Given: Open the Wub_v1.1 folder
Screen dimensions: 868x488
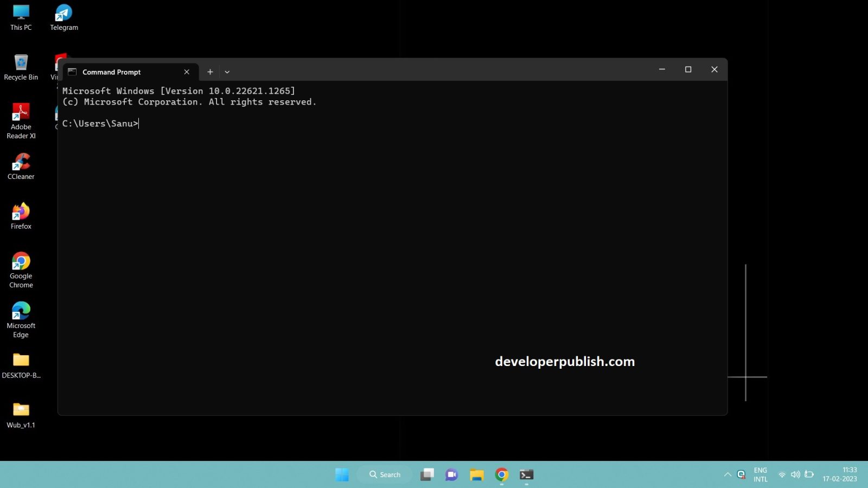Looking at the screenshot, I should pos(21,409).
